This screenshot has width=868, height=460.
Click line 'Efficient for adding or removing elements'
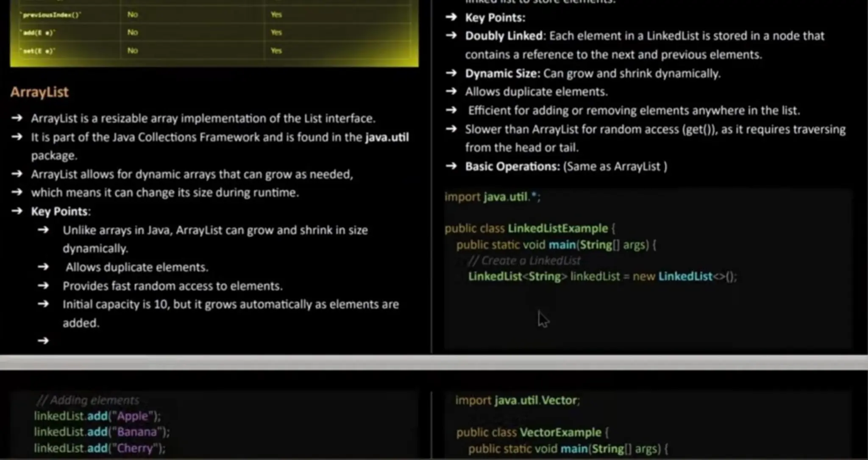634,111
